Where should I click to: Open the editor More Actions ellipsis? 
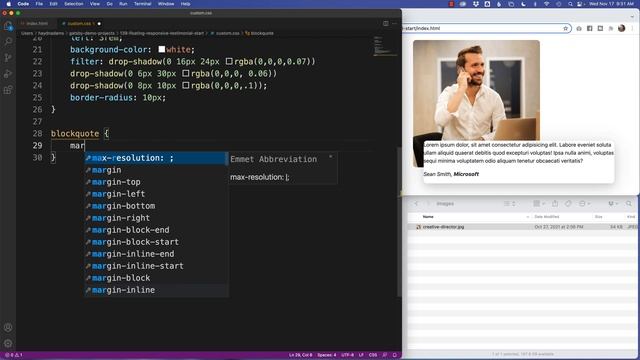394,23
